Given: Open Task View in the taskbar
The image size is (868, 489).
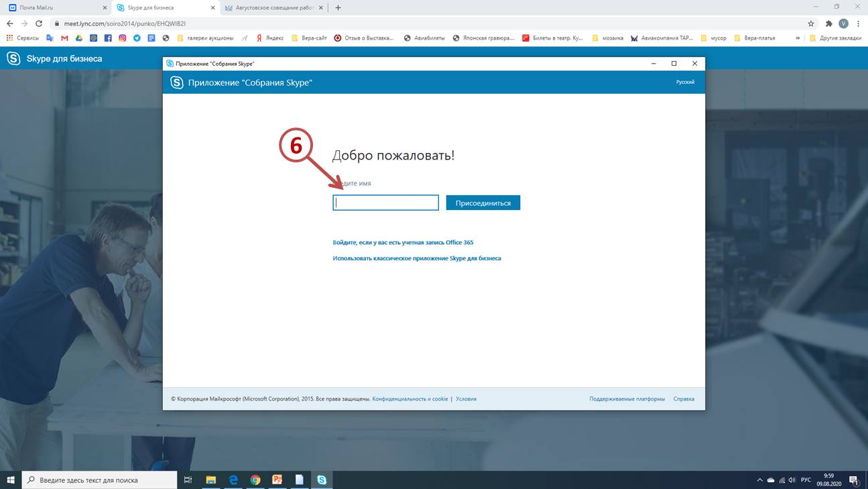Looking at the screenshot, I should click(x=188, y=480).
